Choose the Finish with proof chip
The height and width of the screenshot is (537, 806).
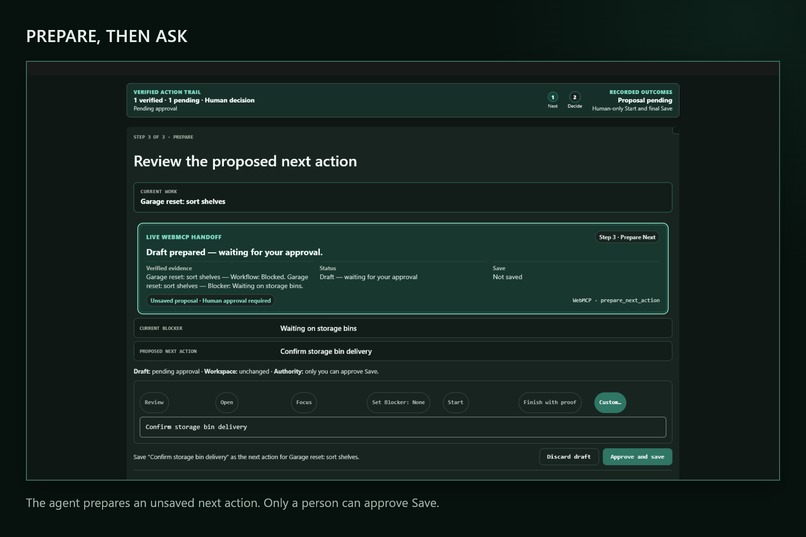[549, 402]
